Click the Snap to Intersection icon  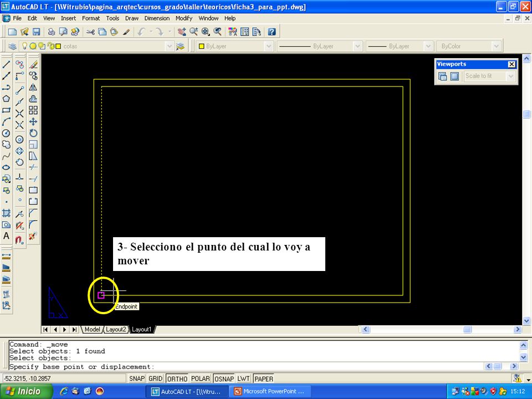(20, 113)
